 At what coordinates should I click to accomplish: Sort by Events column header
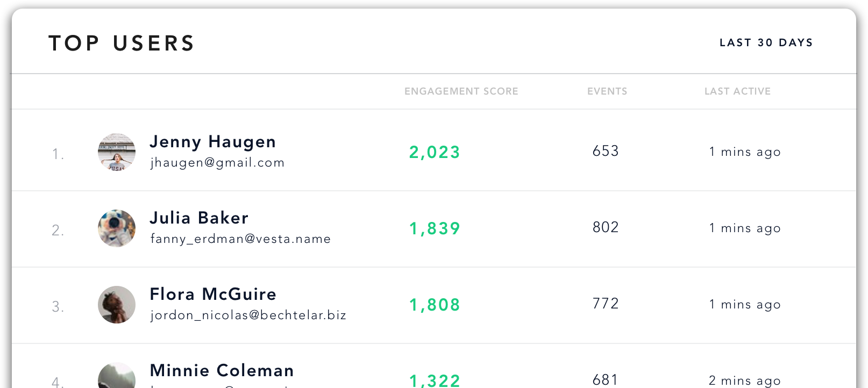point(607,91)
